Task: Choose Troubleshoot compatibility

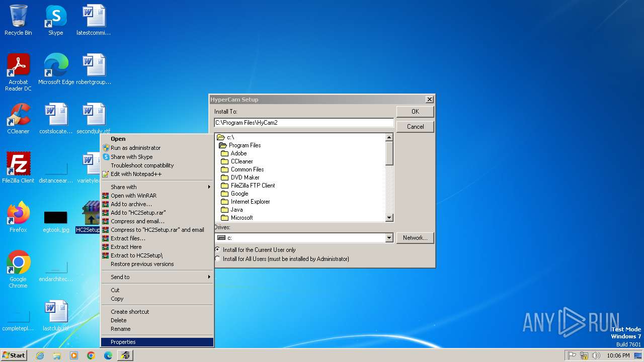Action: click(x=157, y=165)
